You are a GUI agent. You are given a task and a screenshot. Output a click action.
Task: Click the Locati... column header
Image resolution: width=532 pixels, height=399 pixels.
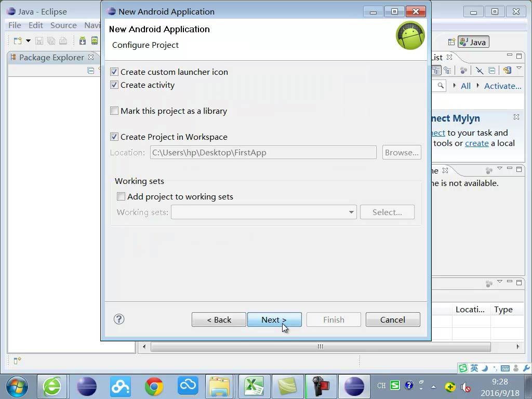click(471, 310)
